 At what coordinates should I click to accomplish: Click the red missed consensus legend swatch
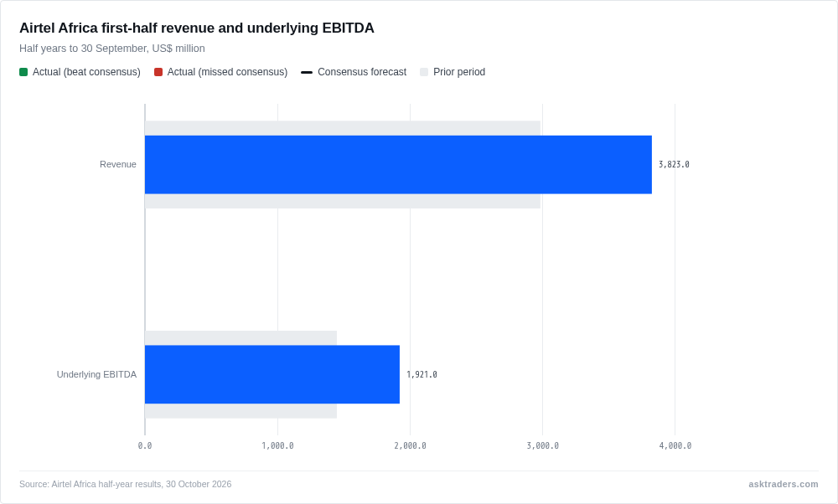158,72
